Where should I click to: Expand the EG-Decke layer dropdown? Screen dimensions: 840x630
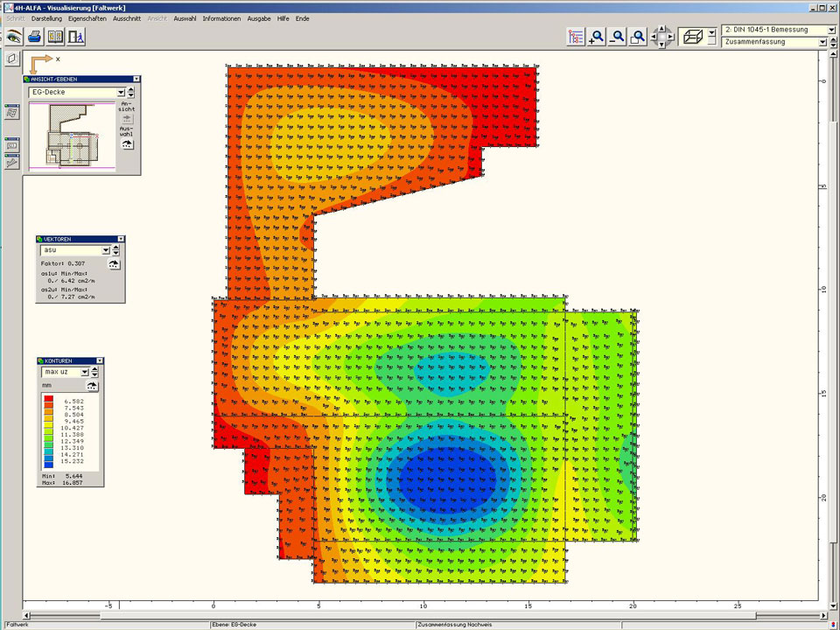point(120,92)
